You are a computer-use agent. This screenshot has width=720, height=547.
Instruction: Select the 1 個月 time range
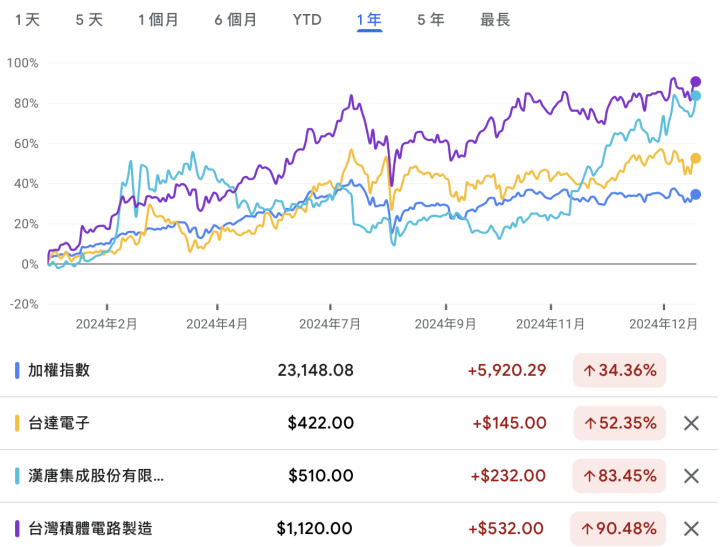click(159, 20)
